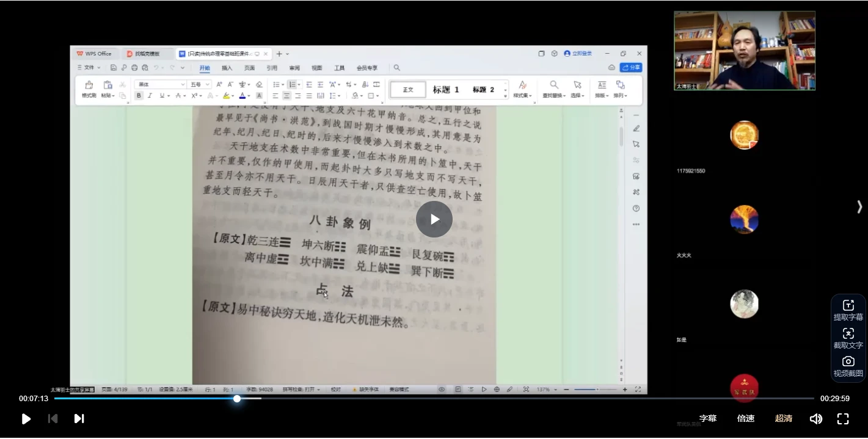Open the 文件 menu in WPS
Viewport: 868px width, 439px height.
(x=89, y=68)
